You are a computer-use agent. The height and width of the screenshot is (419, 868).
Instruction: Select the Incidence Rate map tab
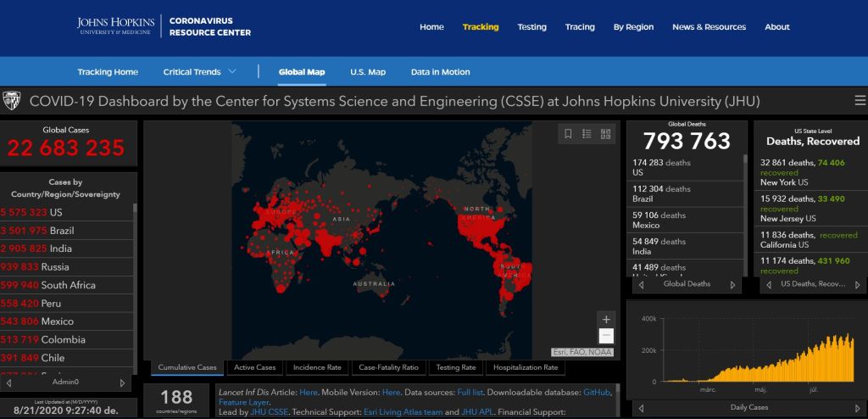[x=317, y=367]
